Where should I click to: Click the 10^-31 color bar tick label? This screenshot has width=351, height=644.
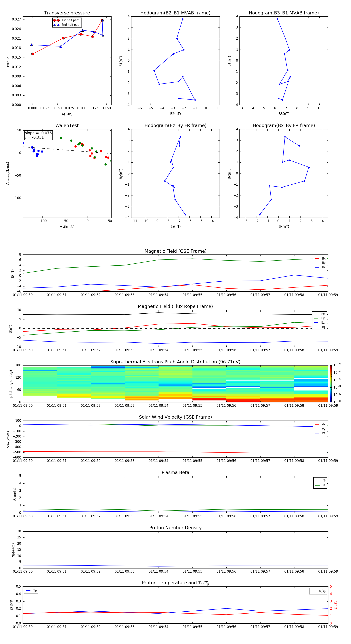pyautogui.click(x=337, y=402)
